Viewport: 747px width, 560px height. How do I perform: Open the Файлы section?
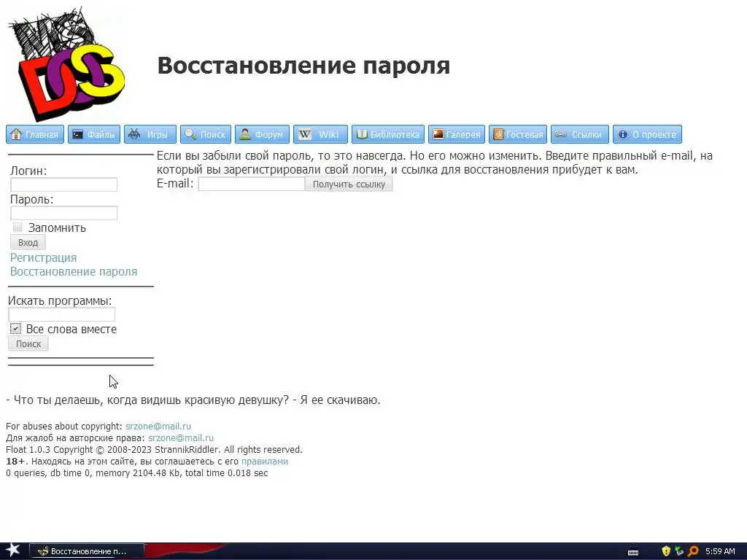[x=94, y=134]
